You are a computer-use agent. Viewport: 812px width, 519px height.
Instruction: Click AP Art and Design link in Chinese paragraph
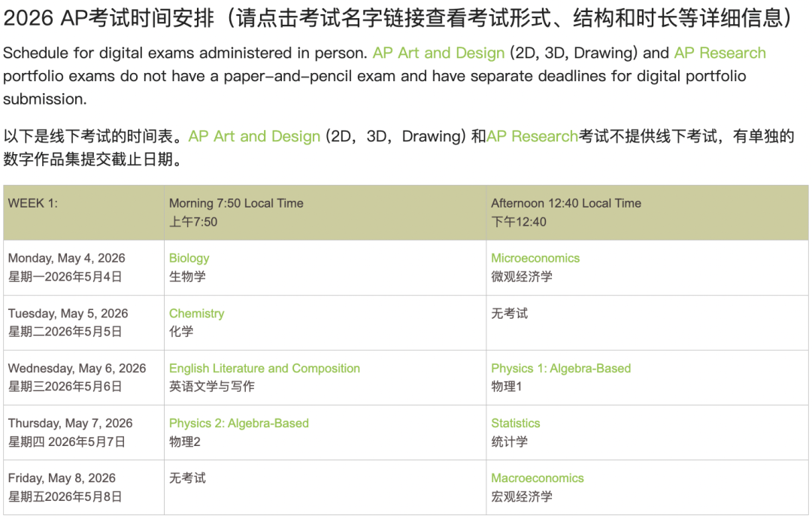[254, 137]
